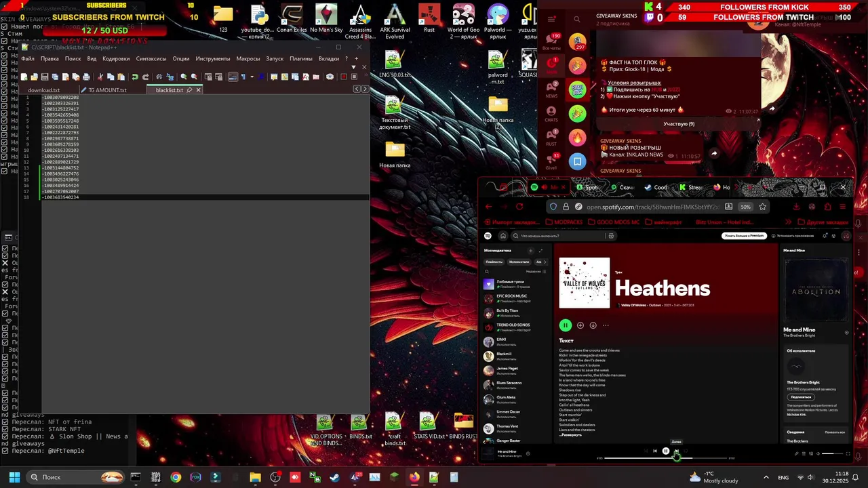Open the CHATS folder in Telegram sidebar
This screenshot has height=488, width=868.
point(551,113)
